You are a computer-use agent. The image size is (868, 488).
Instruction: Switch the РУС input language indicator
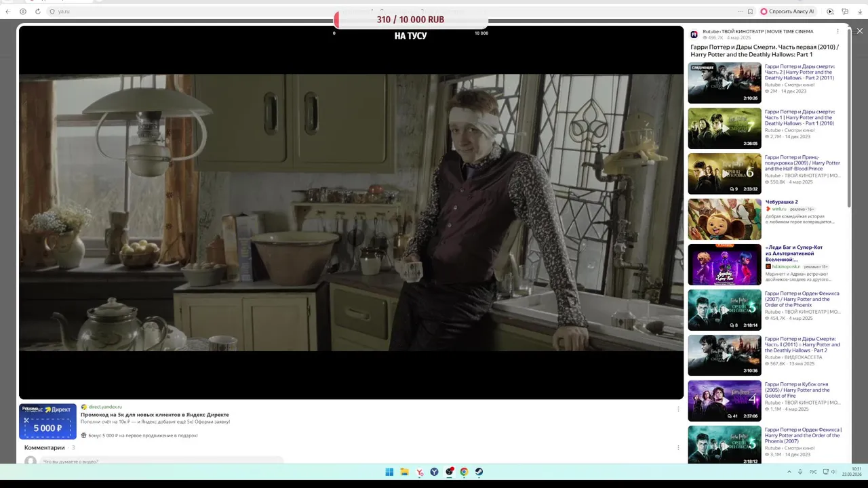pyautogui.click(x=813, y=472)
